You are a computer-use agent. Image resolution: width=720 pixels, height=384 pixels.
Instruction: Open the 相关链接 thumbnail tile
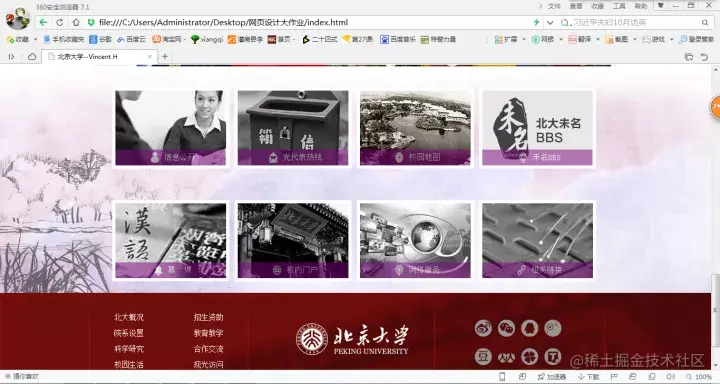pos(537,240)
